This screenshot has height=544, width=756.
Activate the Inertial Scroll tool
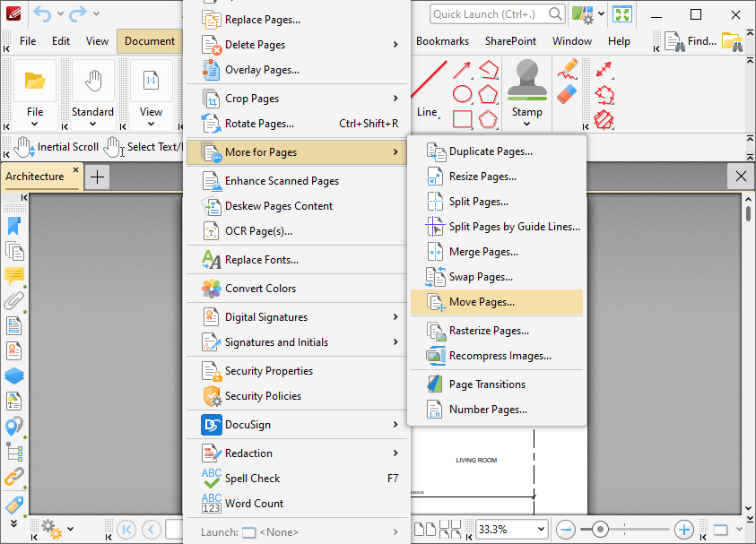(56, 147)
